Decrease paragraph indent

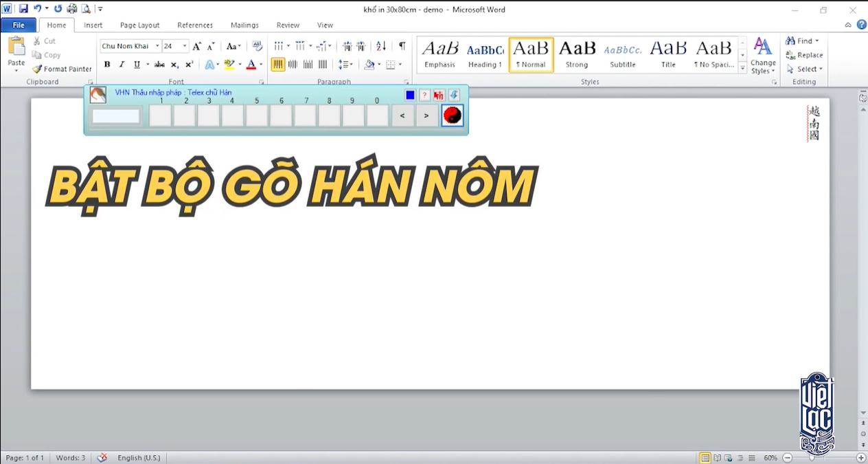point(347,46)
